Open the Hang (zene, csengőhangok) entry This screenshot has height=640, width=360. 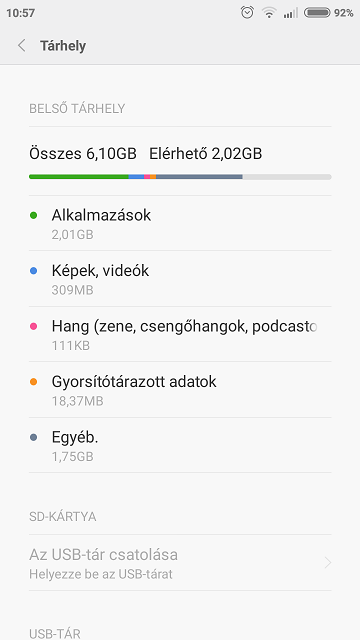180,334
